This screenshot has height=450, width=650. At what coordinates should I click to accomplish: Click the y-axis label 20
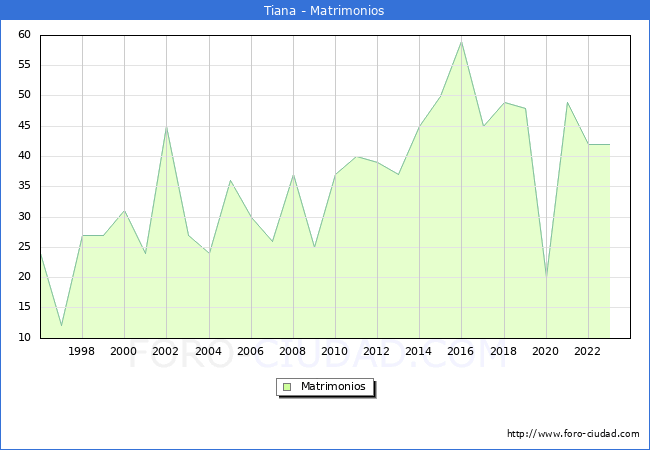(24, 277)
